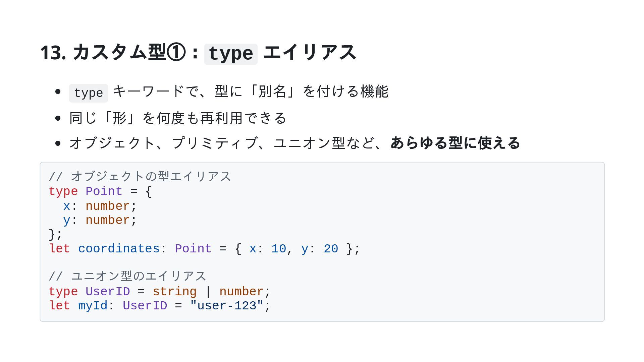This screenshot has height=362, width=644.
Task: Click the string literal "user-123"
Action: coord(226,306)
